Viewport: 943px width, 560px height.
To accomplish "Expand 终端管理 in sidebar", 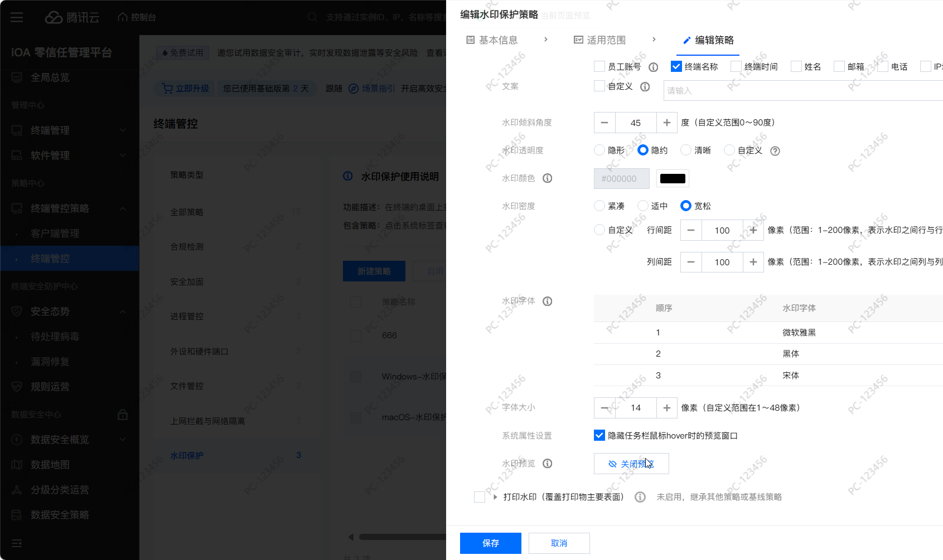I will (x=123, y=130).
